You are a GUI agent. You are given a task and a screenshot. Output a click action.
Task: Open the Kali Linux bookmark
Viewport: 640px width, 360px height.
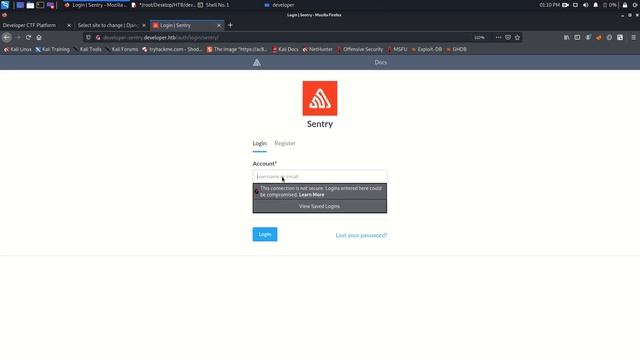tap(18, 49)
